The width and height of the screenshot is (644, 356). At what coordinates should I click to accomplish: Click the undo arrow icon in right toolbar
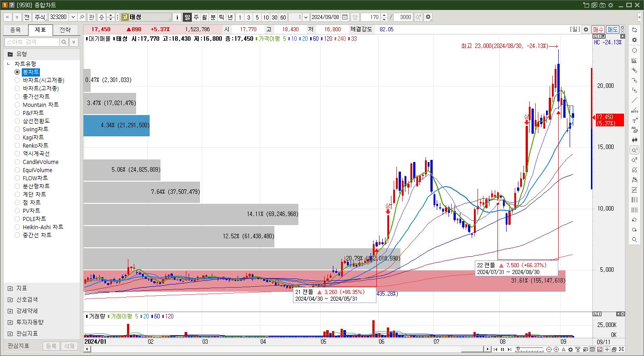pyautogui.click(x=634, y=220)
